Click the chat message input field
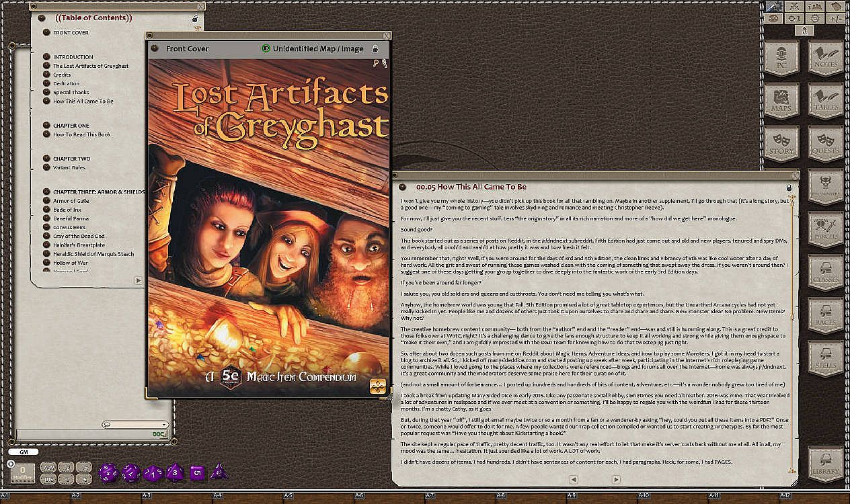 click(84, 435)
